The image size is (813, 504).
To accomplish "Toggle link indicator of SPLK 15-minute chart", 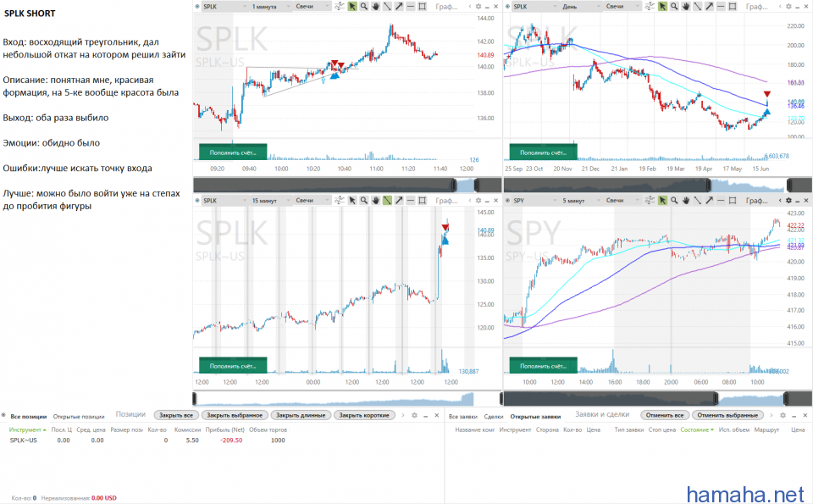I will (x=197, y=200).
